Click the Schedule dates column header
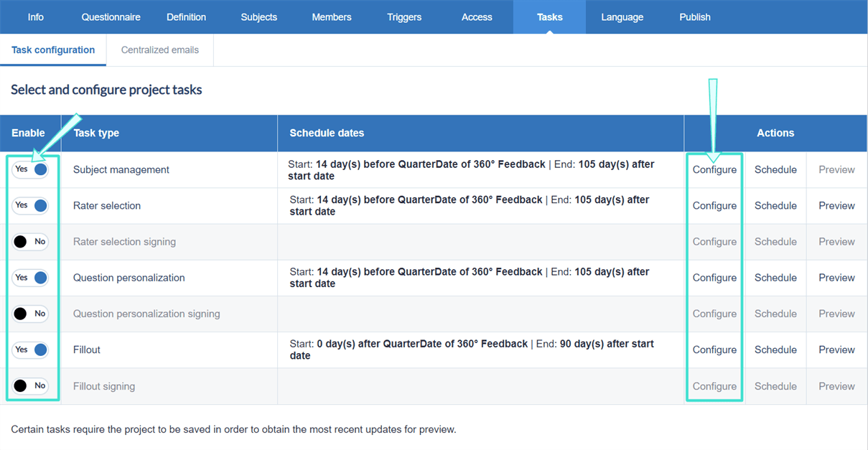Viewport: 868px width, 450px height. click(327, 133)
